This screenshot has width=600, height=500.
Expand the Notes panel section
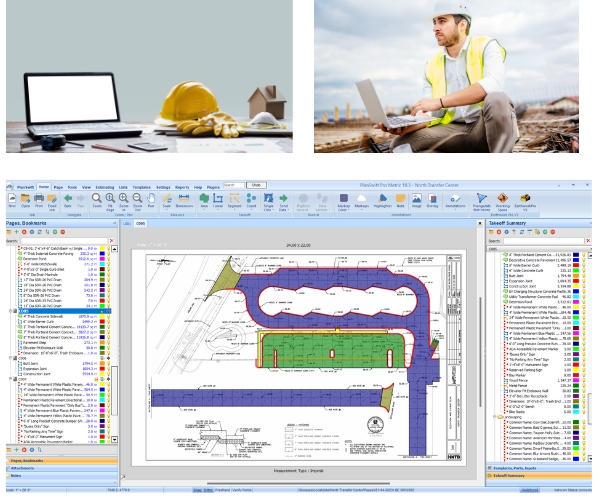pyautogui.click(x=16, y=476)
